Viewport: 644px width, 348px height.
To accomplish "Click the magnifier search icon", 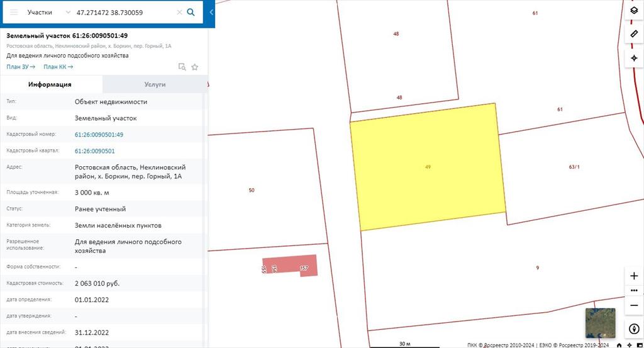I will coord(191,13).
